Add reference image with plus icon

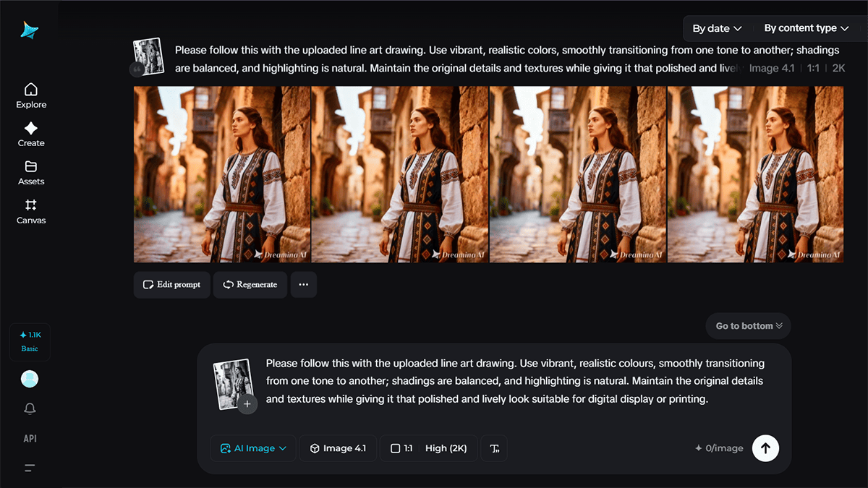coord(247,404)
